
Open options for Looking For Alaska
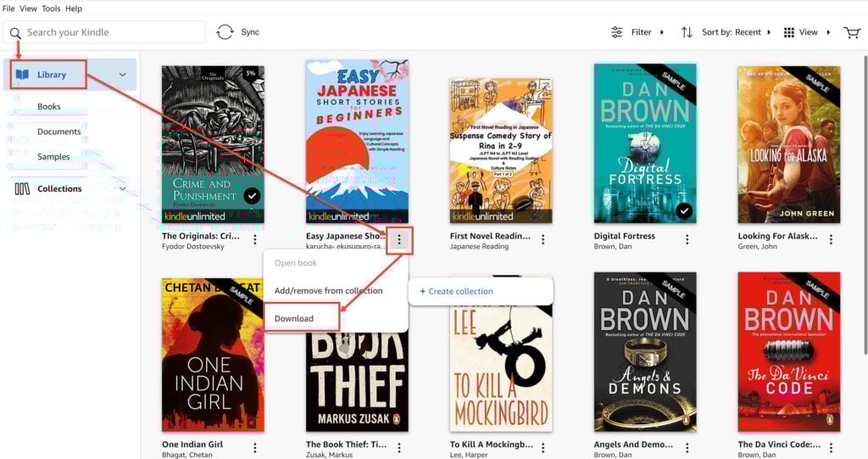pos(831,239)
